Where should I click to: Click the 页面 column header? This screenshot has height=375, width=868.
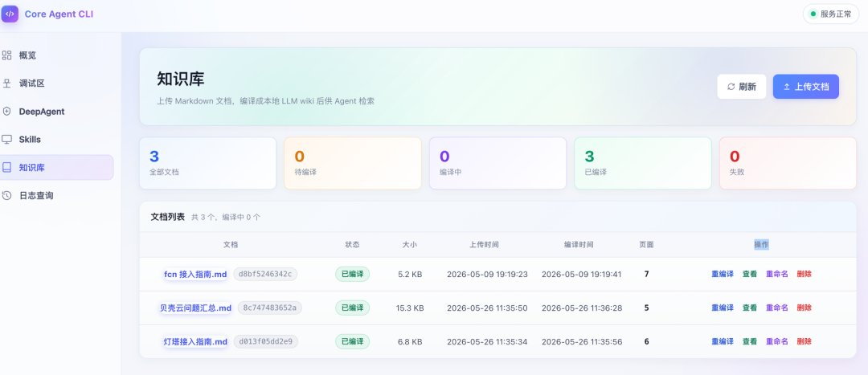coord(646,244)
